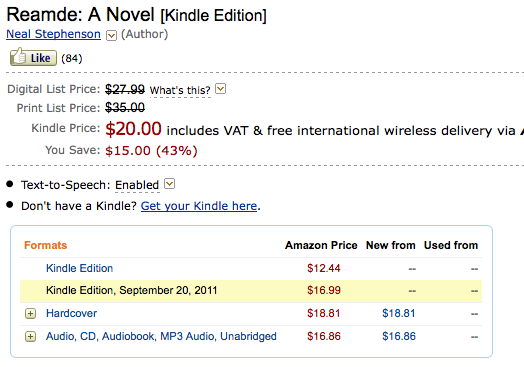Screen dimensions: 524x367
Task: Select the Kindle Edition format link
Action: click(x=80, y=268)
